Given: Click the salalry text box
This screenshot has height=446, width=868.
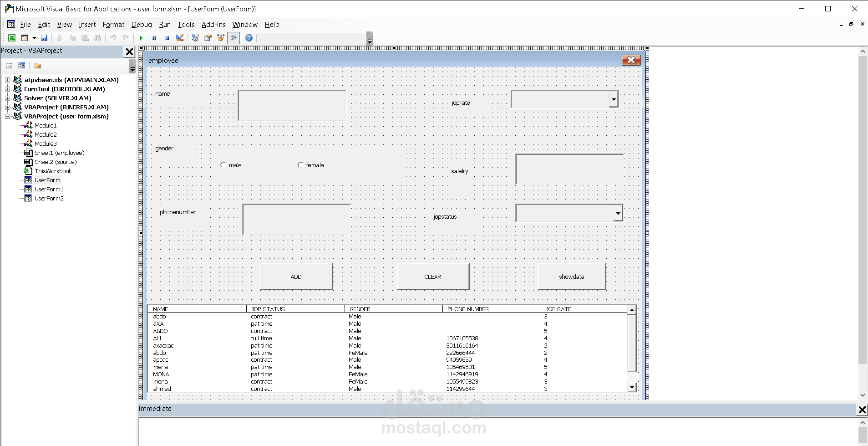Looking at the screenshot, I should (x=569, y=169).
